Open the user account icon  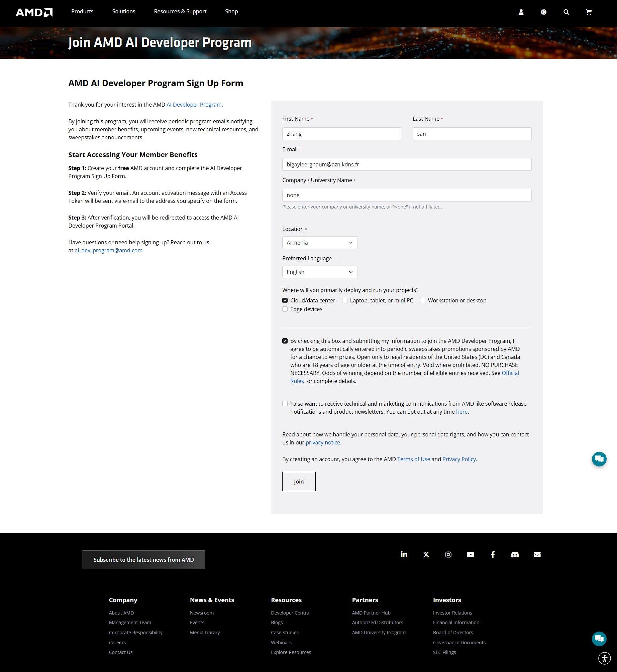pyautogui.click(x=521, y=12)
